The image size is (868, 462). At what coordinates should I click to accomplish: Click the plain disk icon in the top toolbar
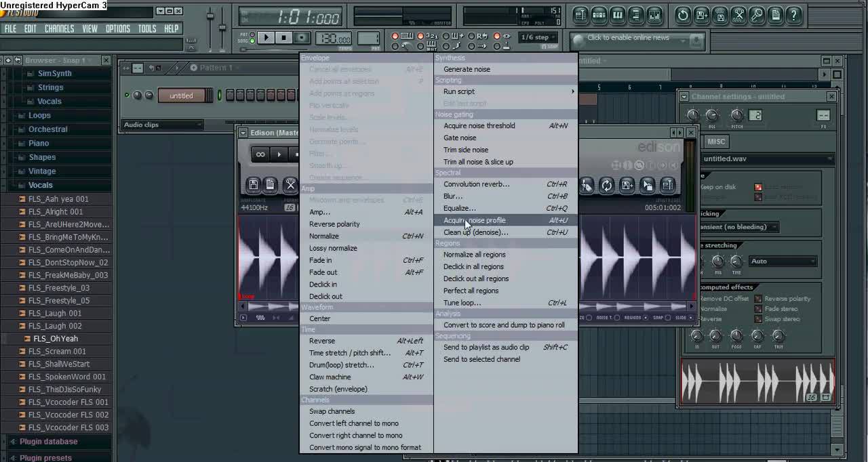point(720,15)
